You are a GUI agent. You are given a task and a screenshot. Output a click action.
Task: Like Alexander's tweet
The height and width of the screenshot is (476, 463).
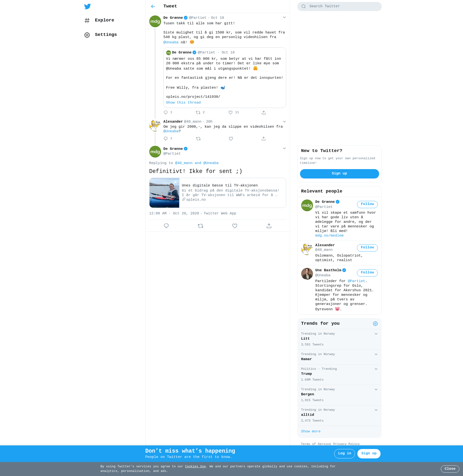231,139
